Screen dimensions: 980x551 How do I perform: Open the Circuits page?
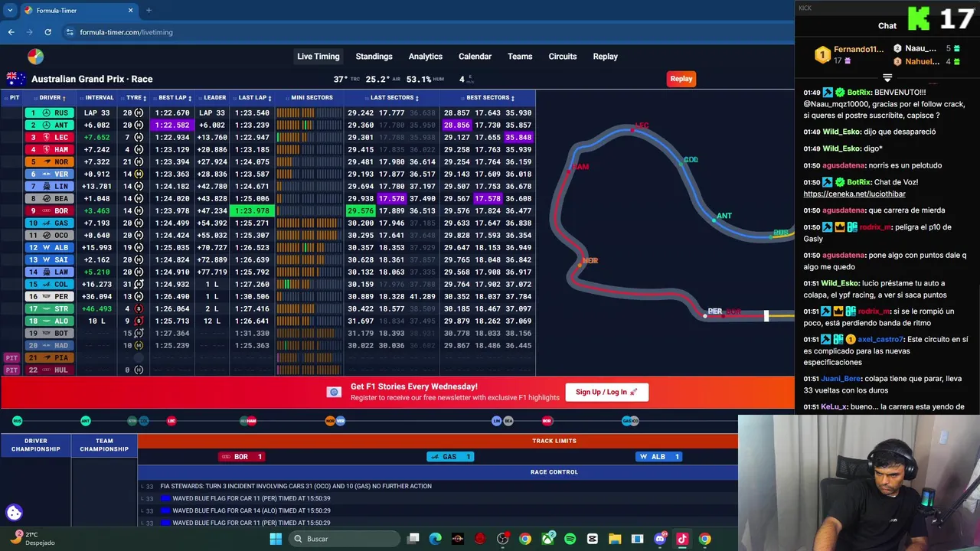[562, 57]
